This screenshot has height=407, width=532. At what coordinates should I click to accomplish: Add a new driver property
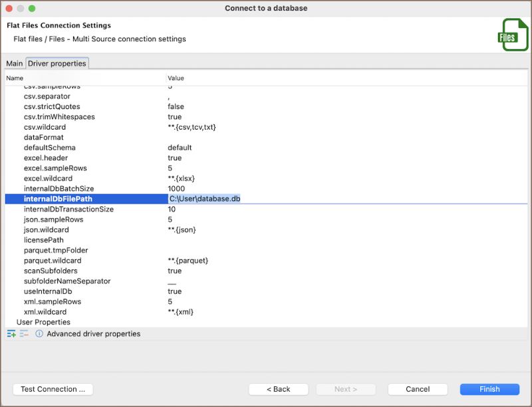click(x=11, y=334)
